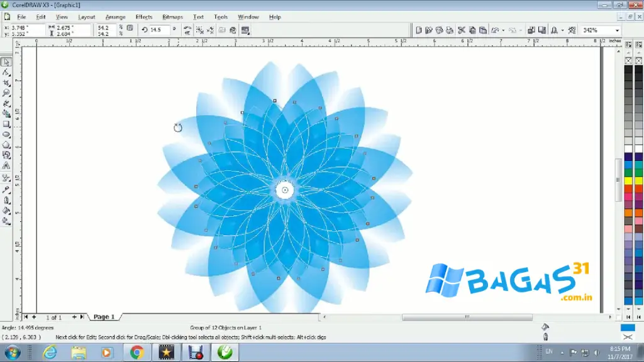Click the Page 1 tab
The height and width of the screenshot is (362, 644).
coord(103,317)
